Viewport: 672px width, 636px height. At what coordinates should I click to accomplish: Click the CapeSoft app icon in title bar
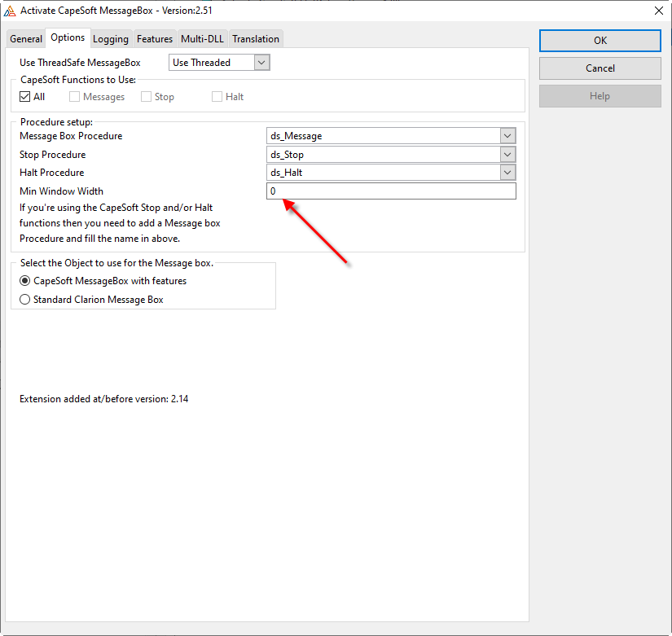[10, 10]
